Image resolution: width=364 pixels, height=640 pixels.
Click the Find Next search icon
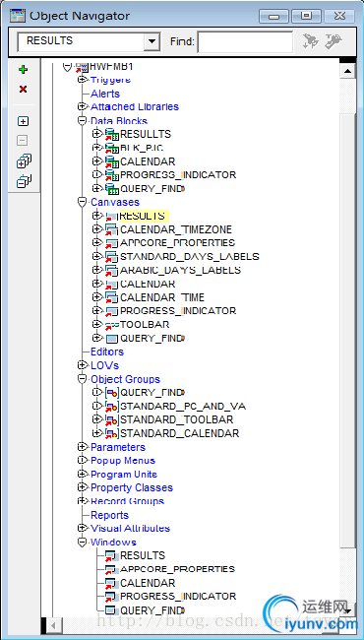point(311,40)
